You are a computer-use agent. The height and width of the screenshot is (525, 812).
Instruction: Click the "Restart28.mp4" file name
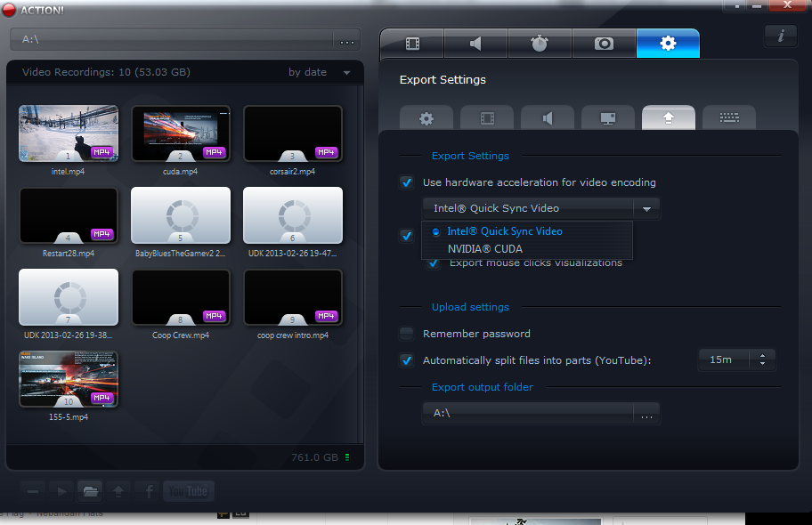point(69,254)
